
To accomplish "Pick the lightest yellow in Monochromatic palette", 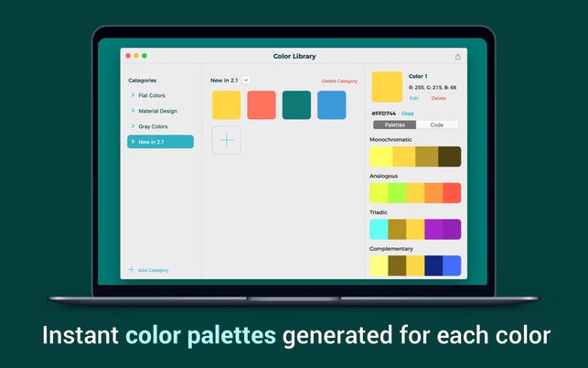I will (381, 157).
